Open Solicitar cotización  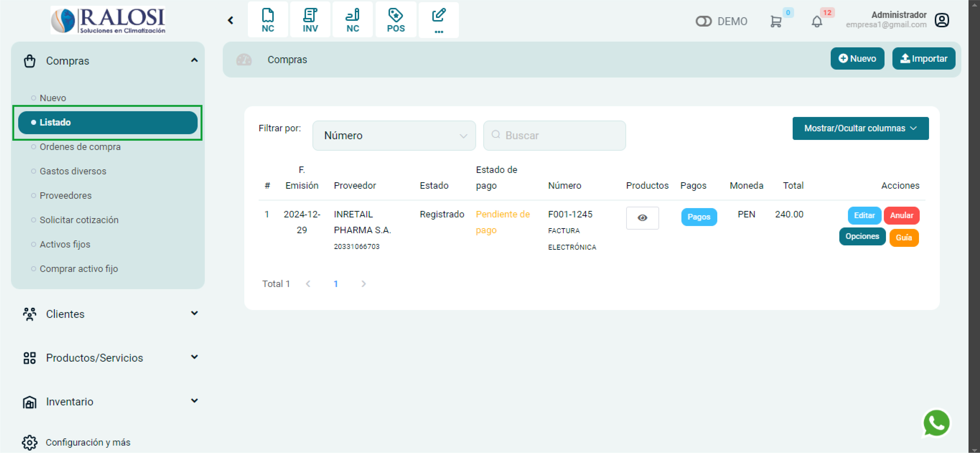(x=79, y=220)
